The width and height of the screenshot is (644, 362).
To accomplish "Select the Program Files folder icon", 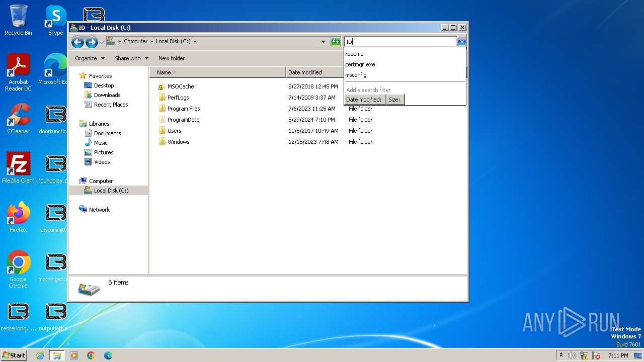I will (162, 109).
